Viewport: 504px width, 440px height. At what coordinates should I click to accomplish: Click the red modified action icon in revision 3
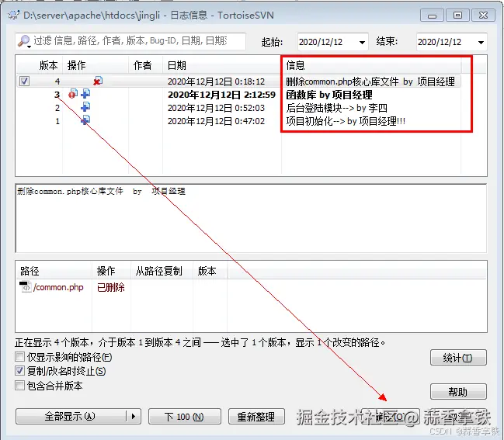click(x=73, y=94)
